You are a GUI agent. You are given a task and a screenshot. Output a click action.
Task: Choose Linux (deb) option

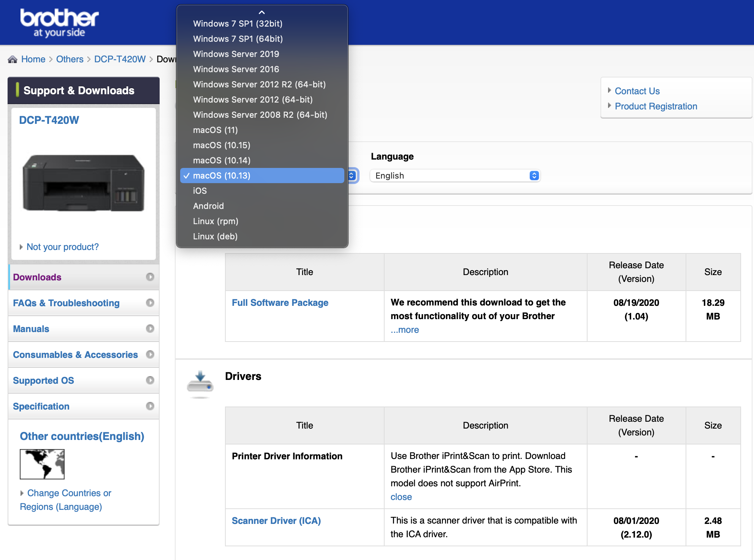tap(215, 236)
